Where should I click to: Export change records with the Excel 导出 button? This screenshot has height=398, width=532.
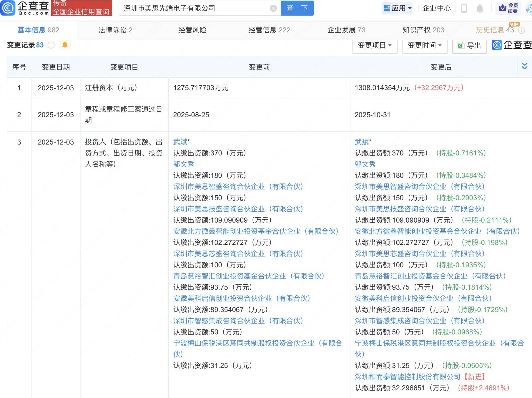pyautogui.click(x=469, y=46)
